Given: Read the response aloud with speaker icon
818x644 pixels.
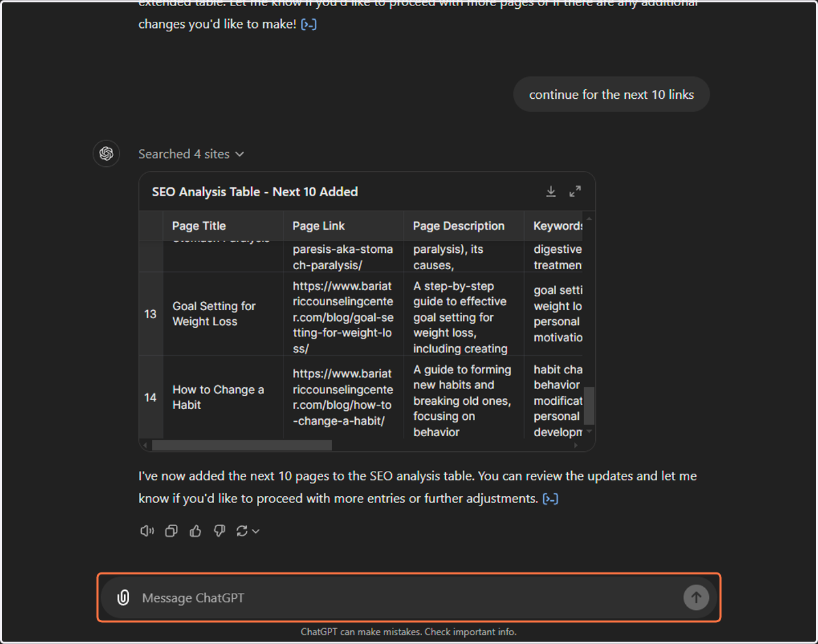Looking at the screenshot, I should point(147,531).
